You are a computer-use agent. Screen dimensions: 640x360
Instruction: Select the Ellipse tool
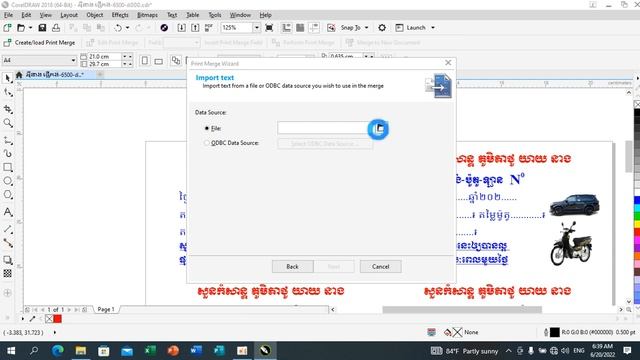pos(8,181)
